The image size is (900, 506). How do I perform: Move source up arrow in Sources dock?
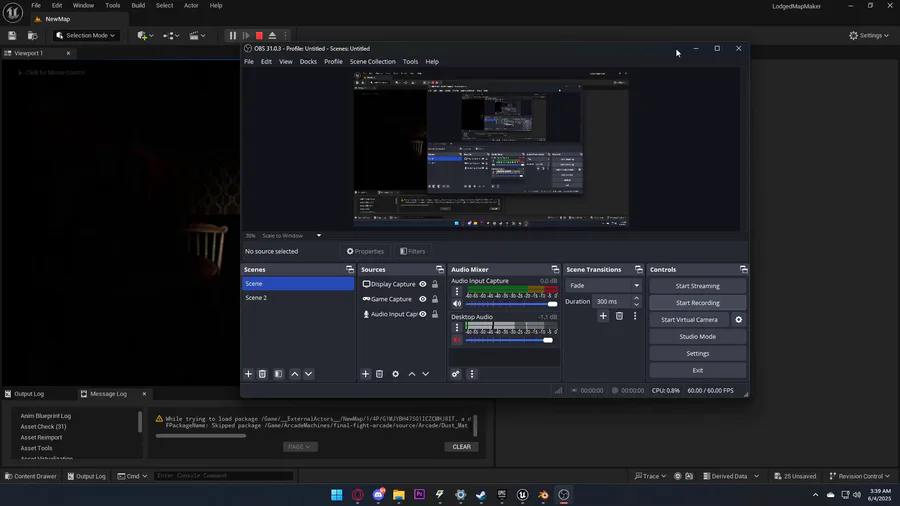coord(412,374)
